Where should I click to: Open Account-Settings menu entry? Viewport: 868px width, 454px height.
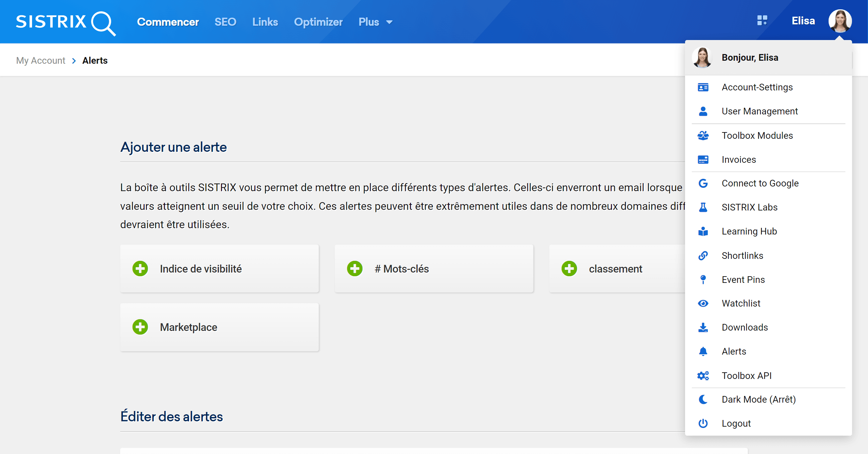pyautogui.click(x=768, y=87)
